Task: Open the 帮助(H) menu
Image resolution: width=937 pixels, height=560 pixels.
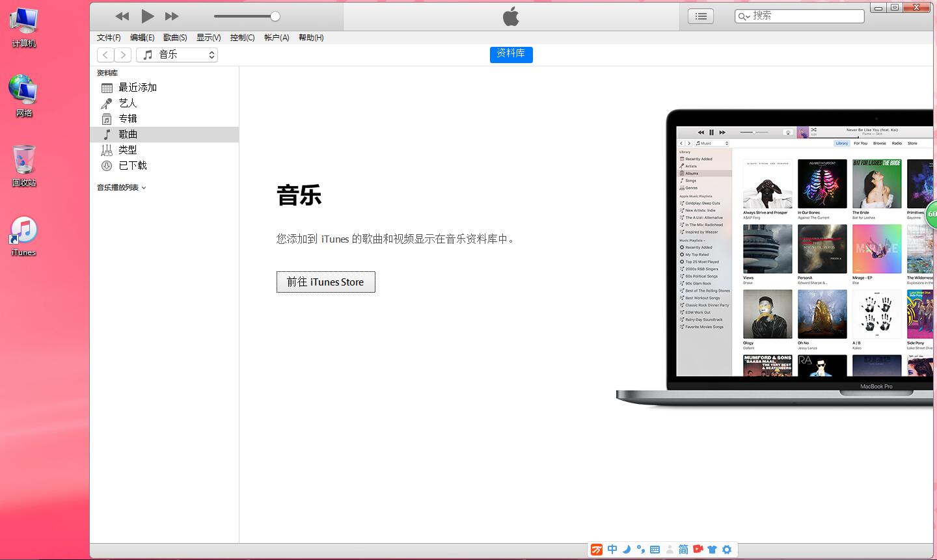Action: (x=311, y=38)
